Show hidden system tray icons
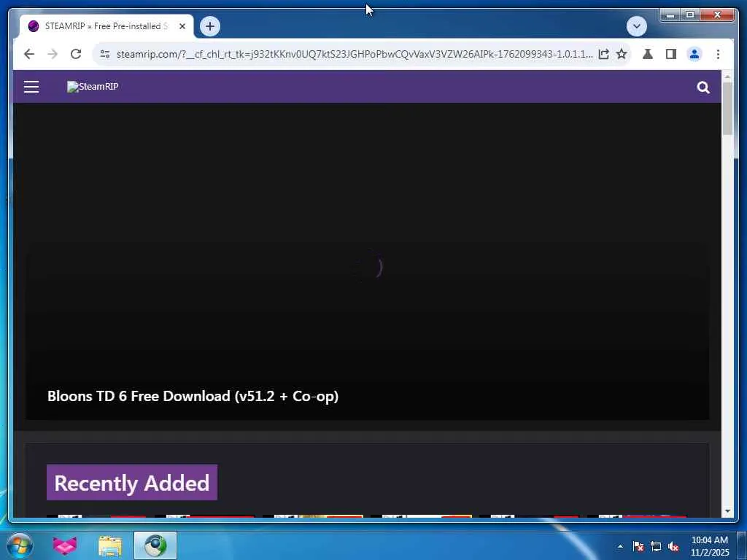The height and width of the screenshot is (560, 747). [x=620, y=546]
